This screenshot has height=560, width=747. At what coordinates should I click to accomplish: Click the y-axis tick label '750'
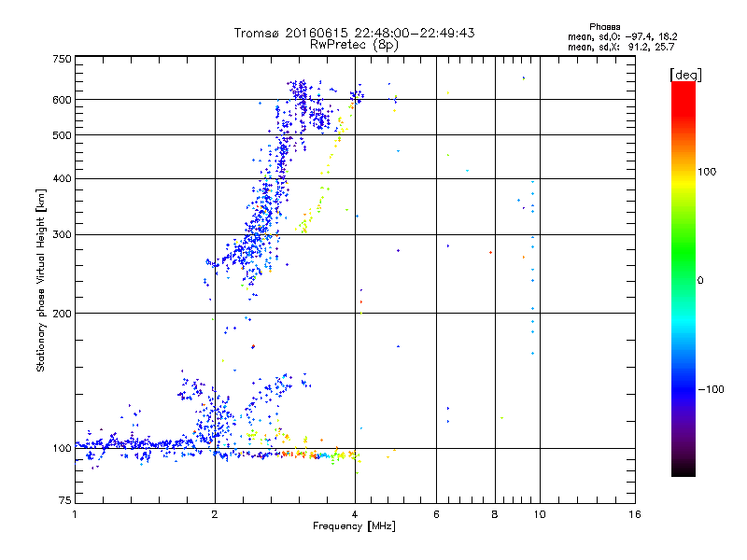click(63, 59)
